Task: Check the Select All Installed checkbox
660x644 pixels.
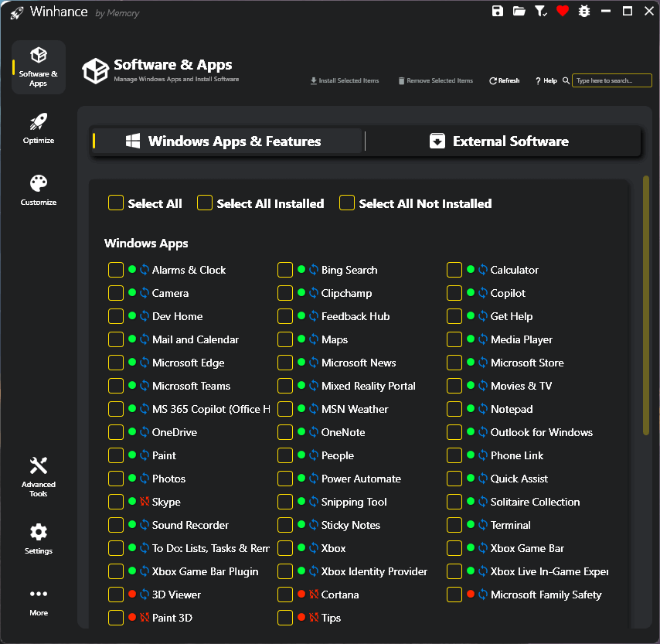Action: point(205,203)
